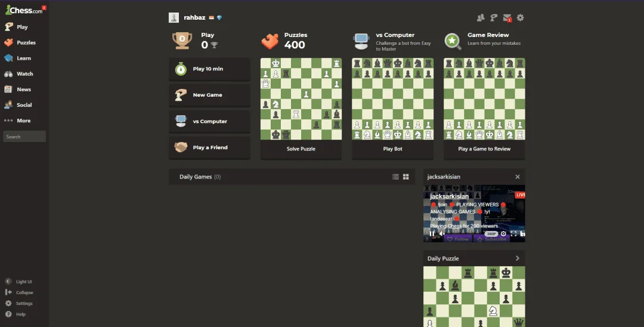Screen dimensions: 644x327
Task: Unmute the stream volume
Action: [x=442, y=234]
